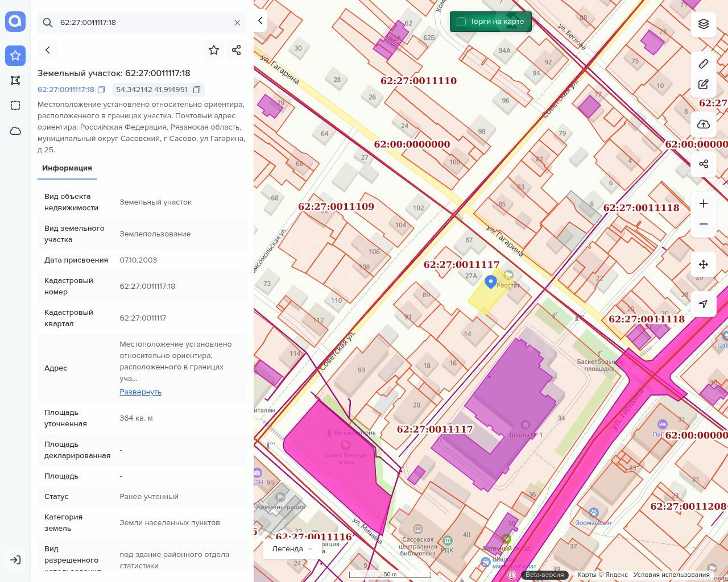
Task: Enable the Торги на карте checkbox
Action: (x=461, y=22)
